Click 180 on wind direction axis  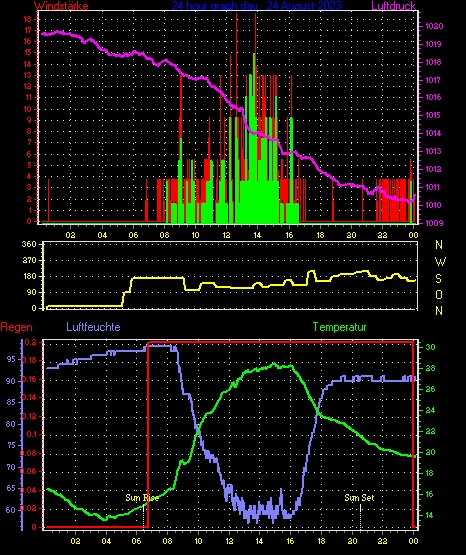pos(29,276)
